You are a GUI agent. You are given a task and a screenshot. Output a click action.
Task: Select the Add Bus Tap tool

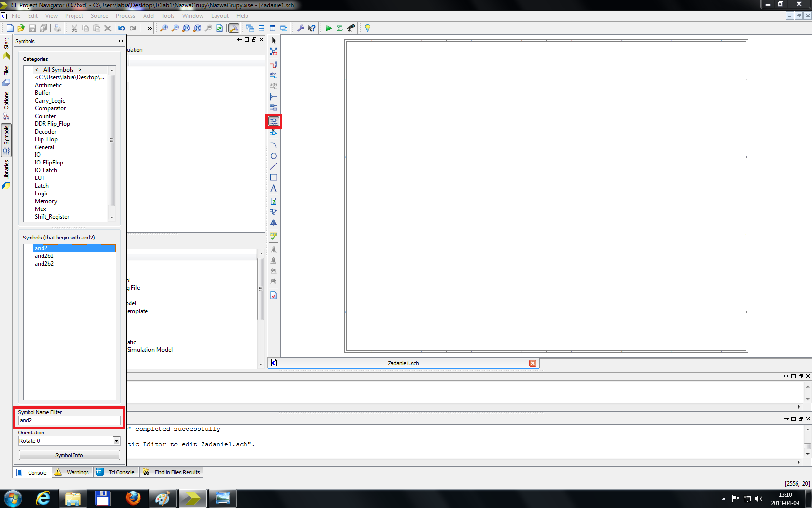click(x=274, y=96)
